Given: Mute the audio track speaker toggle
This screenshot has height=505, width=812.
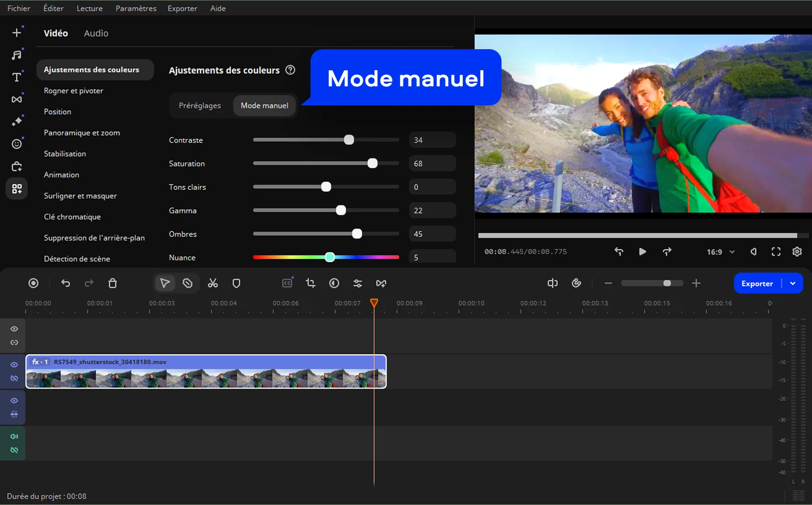Looking at the screenshot, I should point(14,437).
